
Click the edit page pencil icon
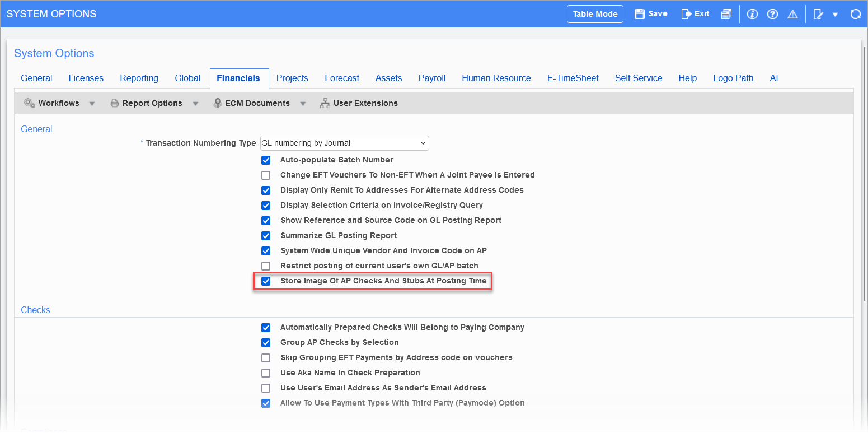[818, 14]
